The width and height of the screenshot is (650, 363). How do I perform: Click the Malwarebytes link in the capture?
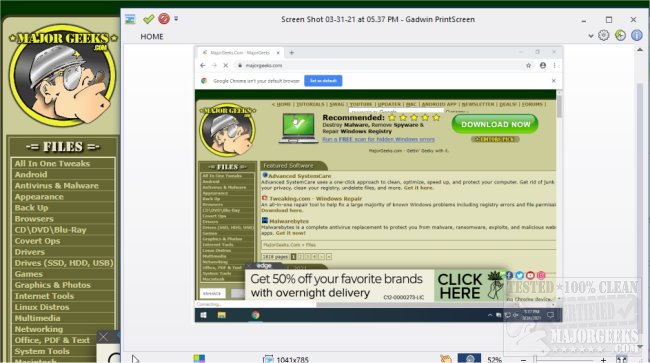tap(289, 221)
